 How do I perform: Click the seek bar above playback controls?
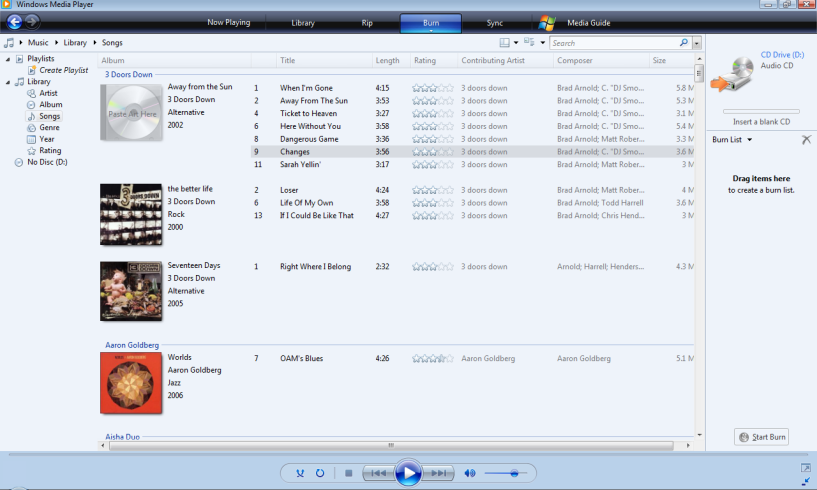[x=408, y=455]
